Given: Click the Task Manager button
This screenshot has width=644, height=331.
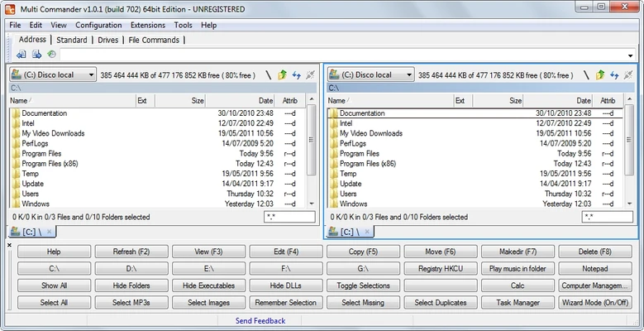Looking at the screenshot, I should [x=518, y=303].
